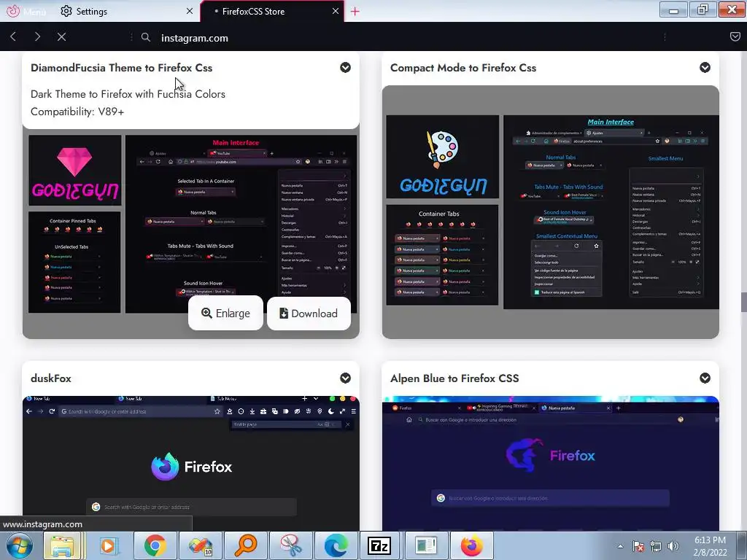Viewport: 747px width, 560px height.
Task: Open Compact Mode to Firefox Css title
Action: [x=463, y=68]
